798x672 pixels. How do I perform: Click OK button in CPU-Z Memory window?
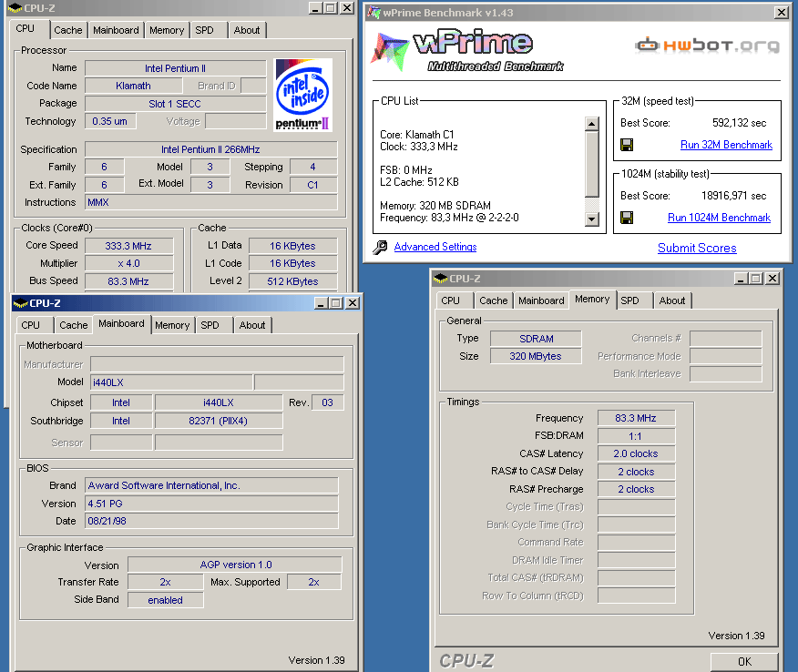point(744,662)
